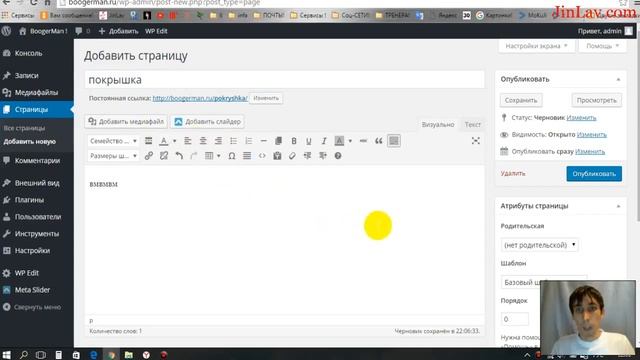Edit the permalink with Изменить button
The height and width of the screenshot is (360, 640).
click(x=266, y=98)
